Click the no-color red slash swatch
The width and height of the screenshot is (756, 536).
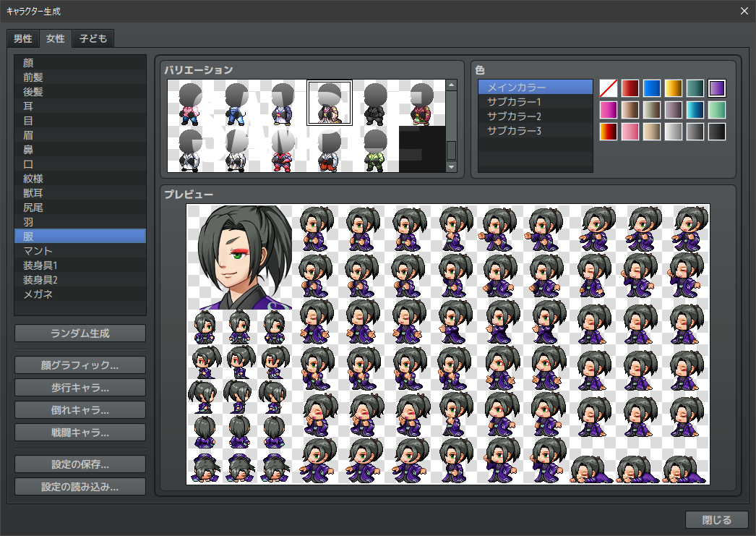pos(609,88)
